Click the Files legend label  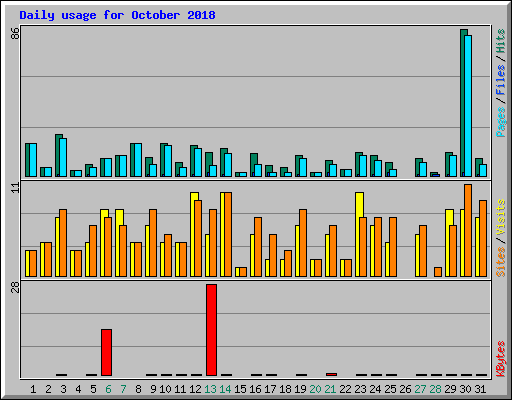pos(500,79)
